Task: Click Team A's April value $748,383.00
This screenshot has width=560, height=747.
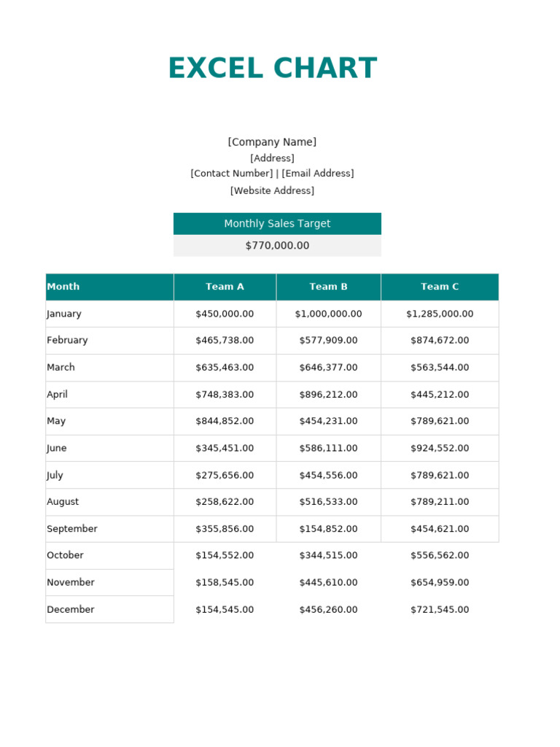Action: pos(225,395)
